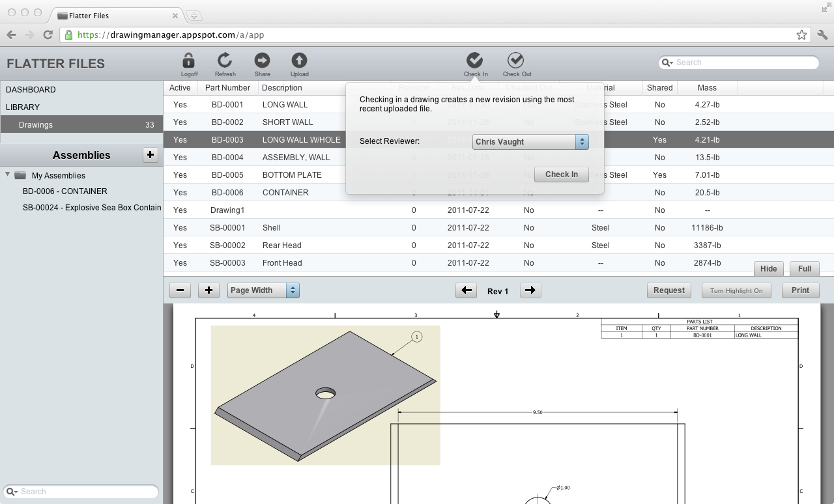The width and height of the screenshot is (834, 504).
Task: Open the Share arrow icon
Action: click(262, 61)
